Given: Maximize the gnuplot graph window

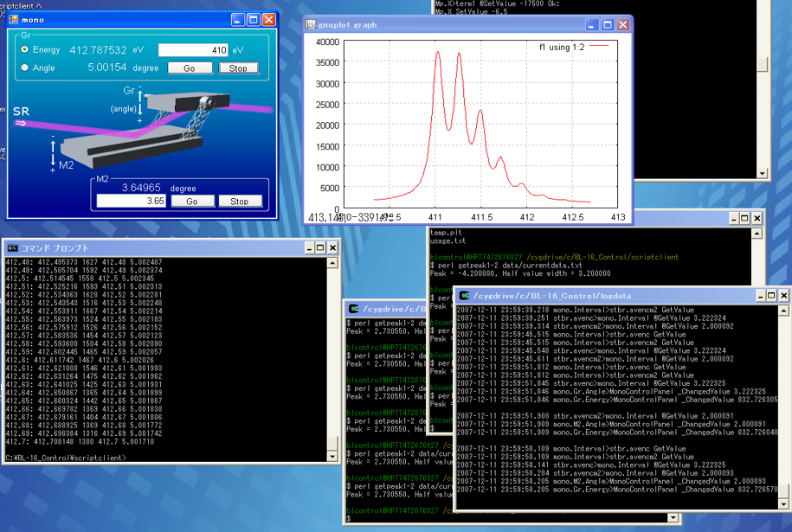Looking at the screenshot, I should [608, 24].
